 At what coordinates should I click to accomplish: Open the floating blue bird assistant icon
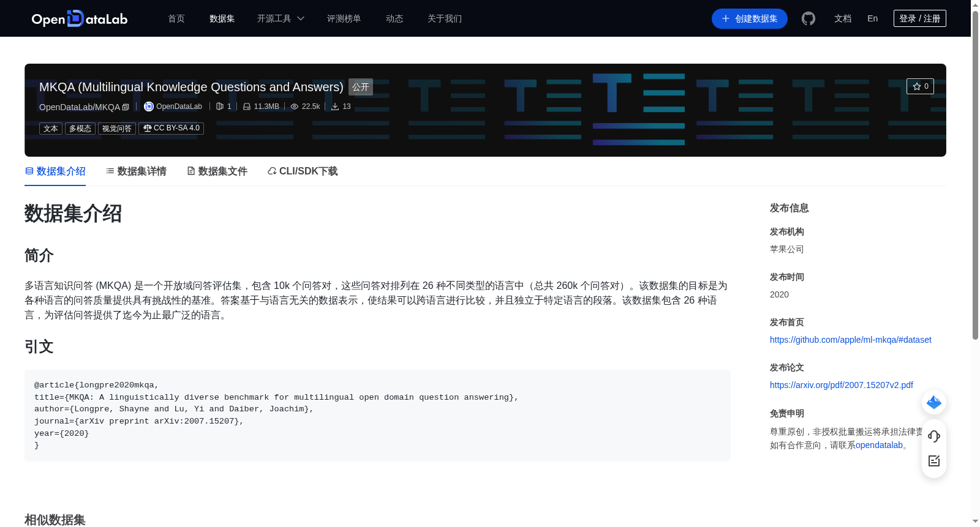click(x=934, y=402)
